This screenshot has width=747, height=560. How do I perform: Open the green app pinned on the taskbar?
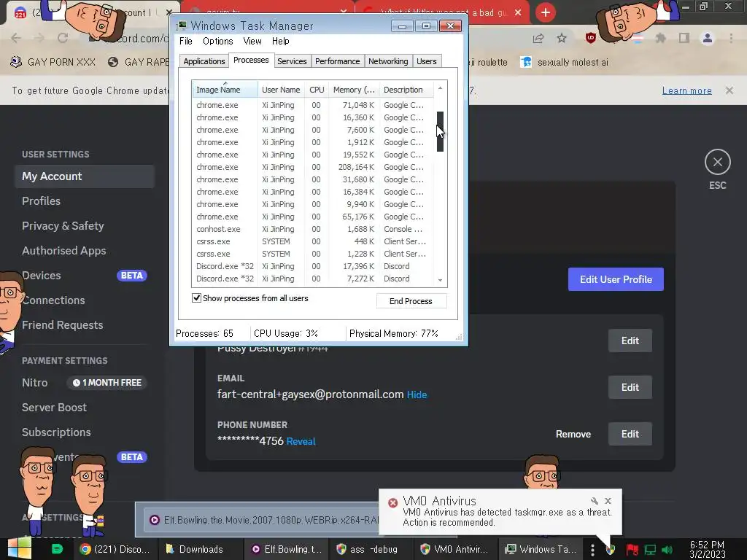click(57, 549)
